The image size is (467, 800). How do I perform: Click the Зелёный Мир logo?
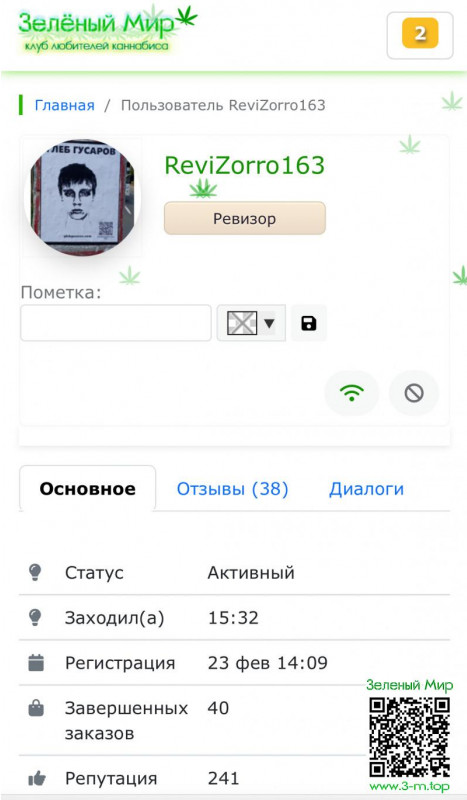click(107, 29)
